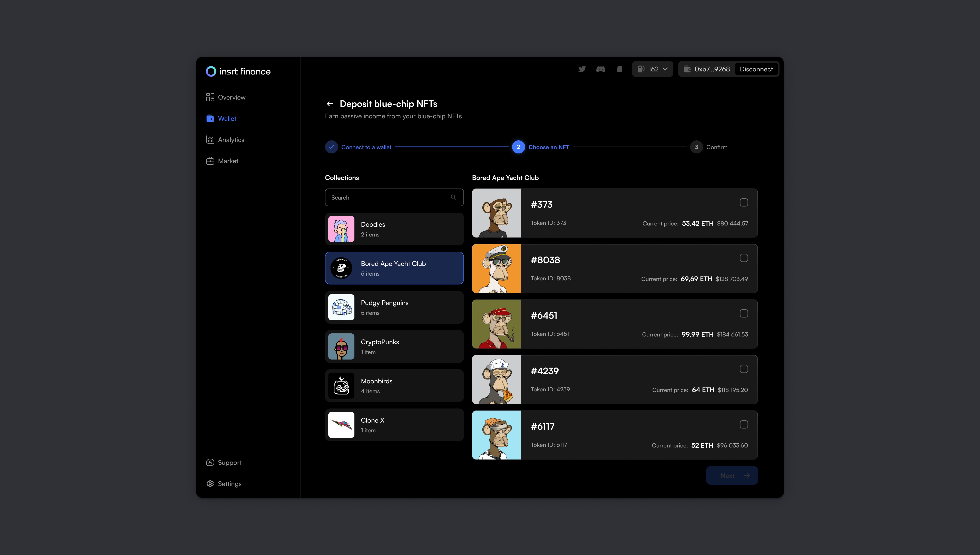This screenshot has height=555, width=980.
Task: Click the Disconnect button
Action: (x=756, y=69)
